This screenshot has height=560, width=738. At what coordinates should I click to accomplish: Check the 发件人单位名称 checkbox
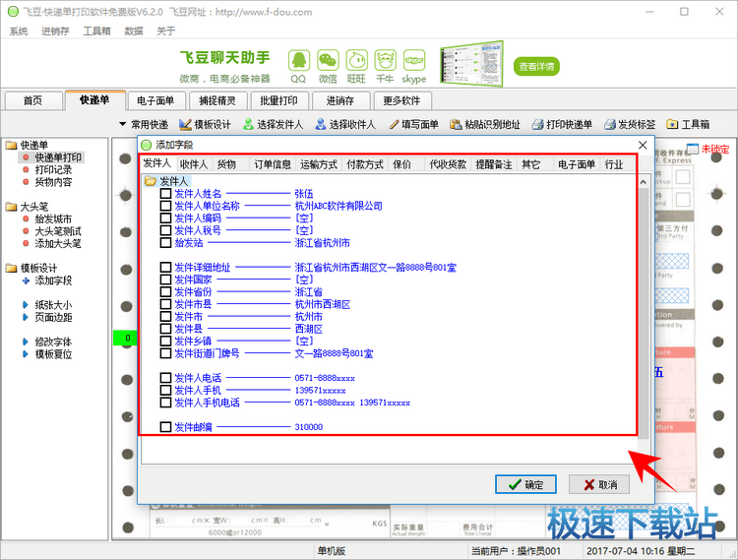[x=165, y=206]
